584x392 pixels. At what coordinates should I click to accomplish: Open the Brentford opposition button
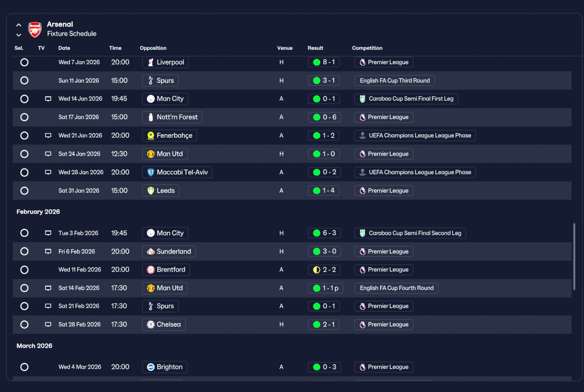tap(166, 270)
